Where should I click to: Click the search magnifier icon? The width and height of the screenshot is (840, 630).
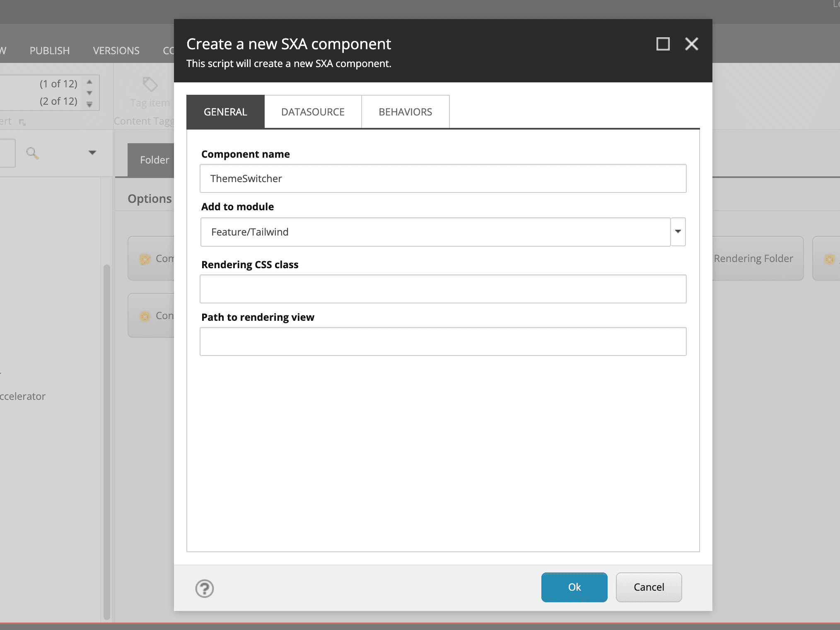coord(32,153)
